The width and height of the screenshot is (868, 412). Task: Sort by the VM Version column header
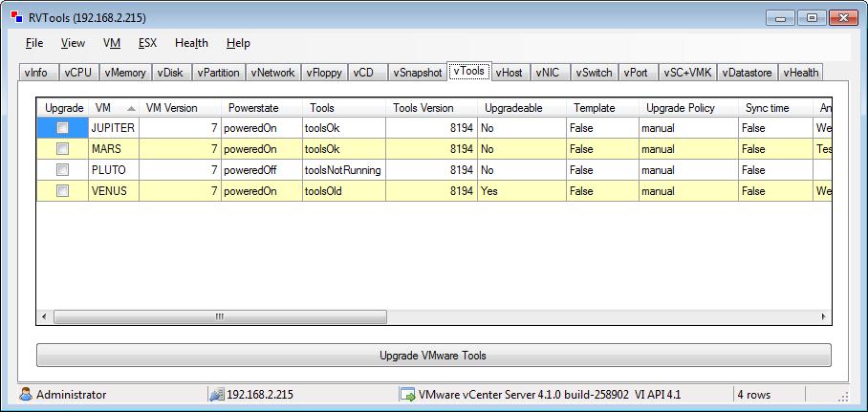[180, 108]
